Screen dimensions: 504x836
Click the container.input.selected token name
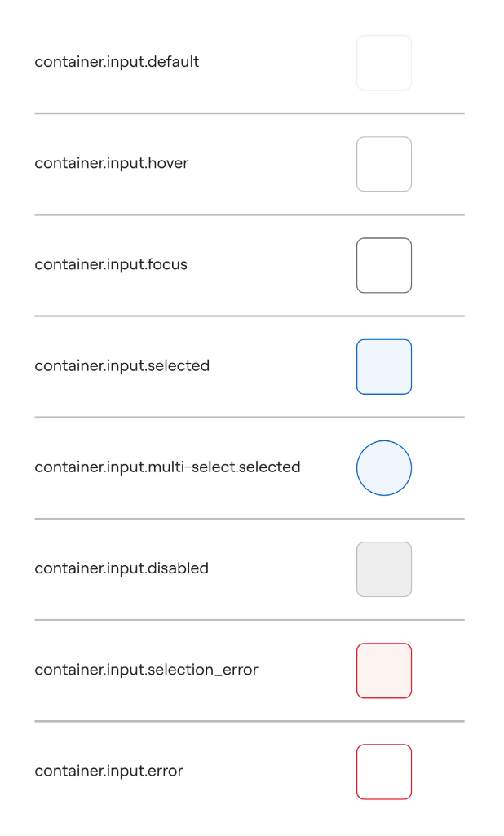click(x=122, y=366)
